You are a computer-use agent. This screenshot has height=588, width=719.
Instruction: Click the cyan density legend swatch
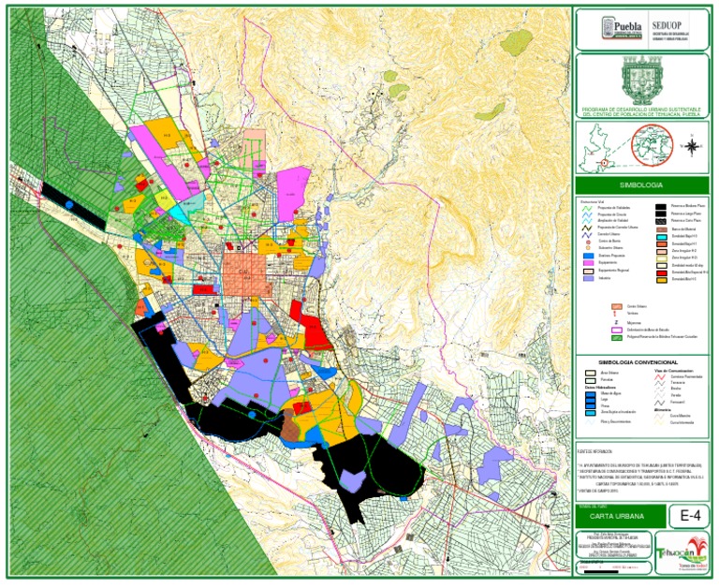661,237
